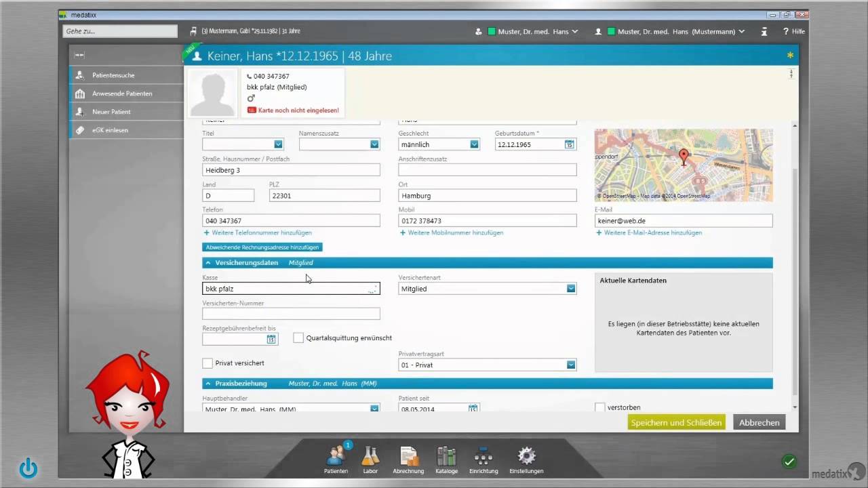This screenshot has height=488, width=868.
Task: Click the OpenStreetMap address map thumbnail
Action: [x=684, y=165]
